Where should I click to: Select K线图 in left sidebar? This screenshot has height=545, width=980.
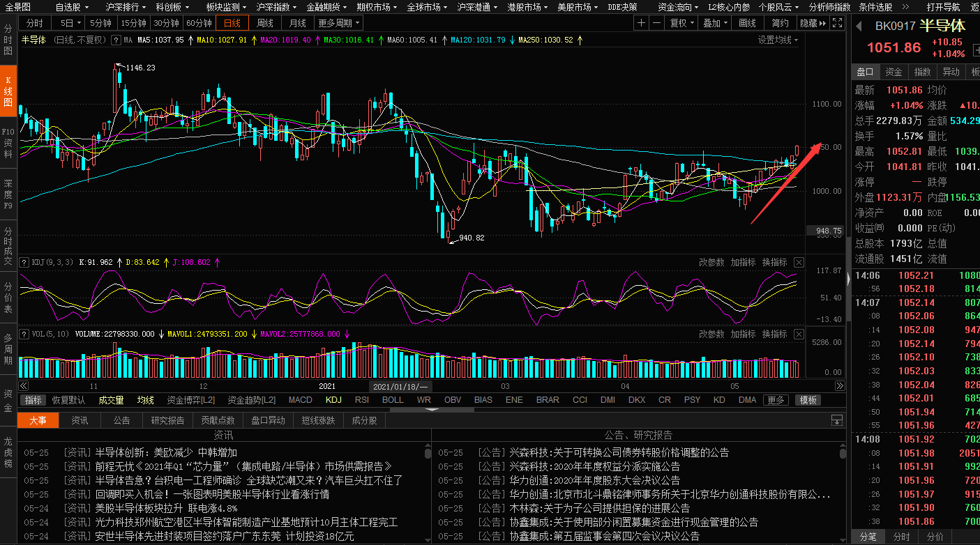tap(8, 91)
